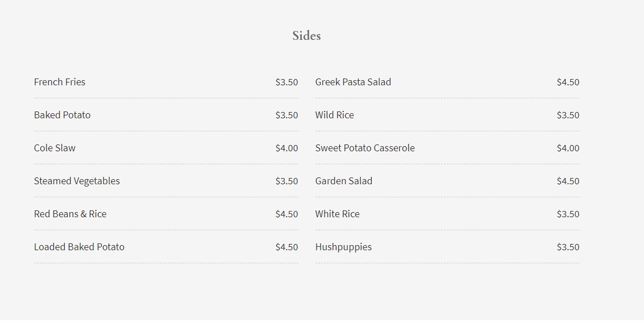The height and width of the screenshot is (323, 644).
Task: Click the Sweet Potato Casserole item
Action: (x=365, y=148)
